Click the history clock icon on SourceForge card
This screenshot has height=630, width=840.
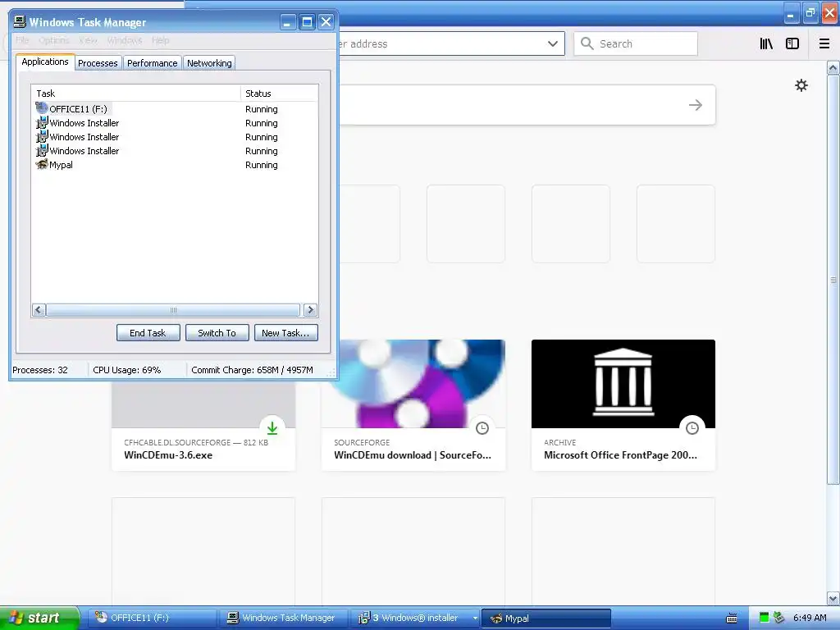coord(482,428)
